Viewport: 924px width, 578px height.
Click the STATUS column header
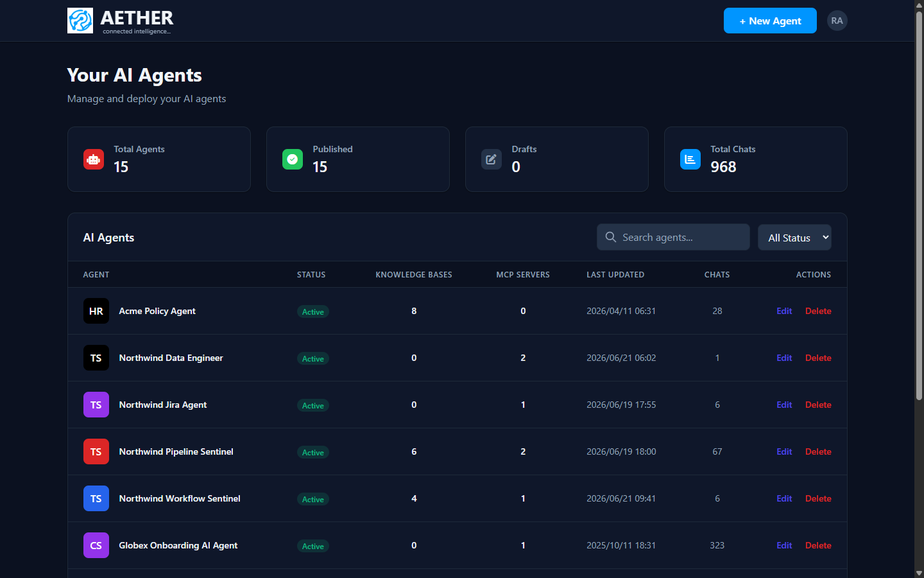click(x=311, y=274)
